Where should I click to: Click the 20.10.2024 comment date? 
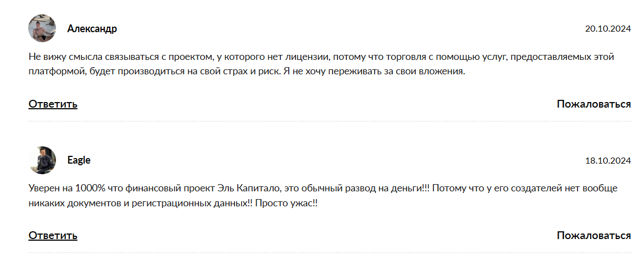click(608, 29)
